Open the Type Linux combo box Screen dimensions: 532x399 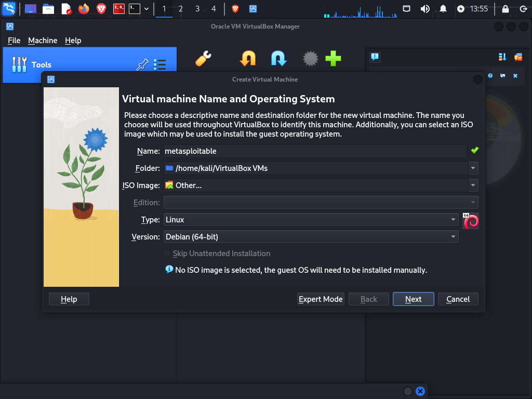311,220
